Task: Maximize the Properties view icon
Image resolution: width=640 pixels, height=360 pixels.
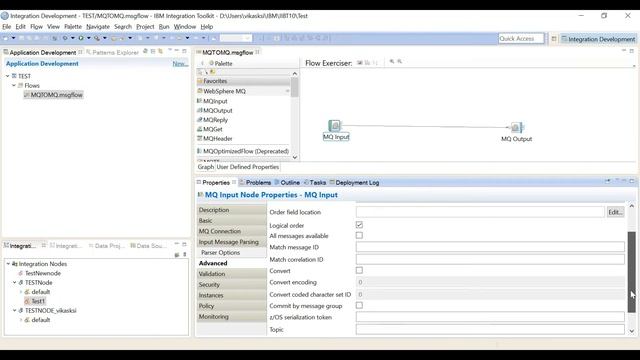Action: click(632, 181)
